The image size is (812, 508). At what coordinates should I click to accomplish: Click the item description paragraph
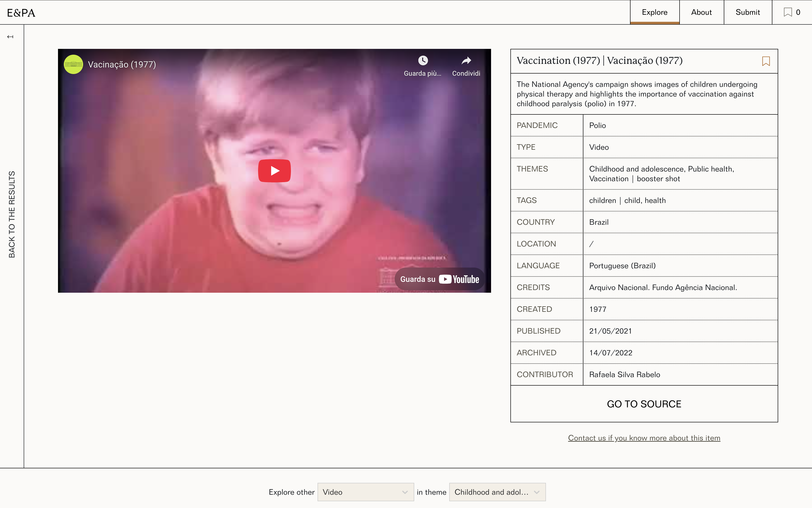pyautogui.click(x=637, y=94)
